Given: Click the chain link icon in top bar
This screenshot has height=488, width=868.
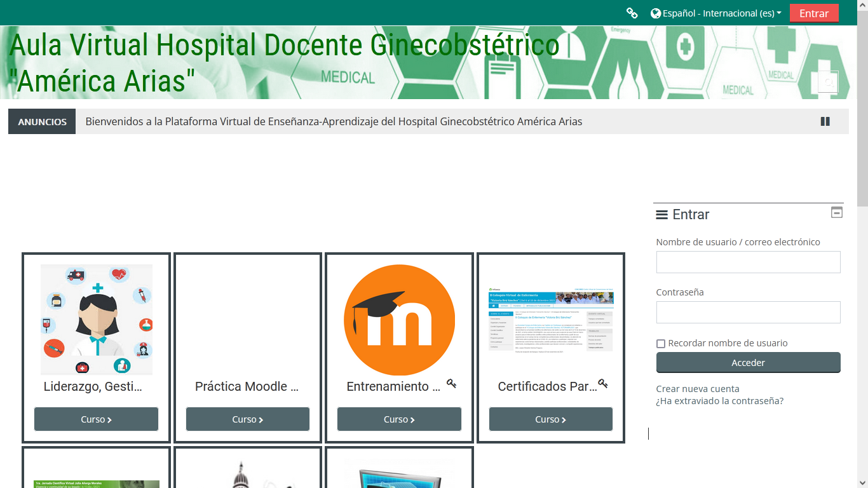Looking at the screenshot, I should click(x=632, y=13).
